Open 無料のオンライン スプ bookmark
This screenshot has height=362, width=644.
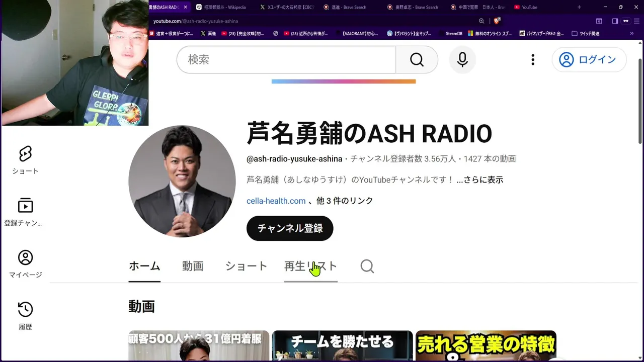pyautogui.click(x=490, y=34)
